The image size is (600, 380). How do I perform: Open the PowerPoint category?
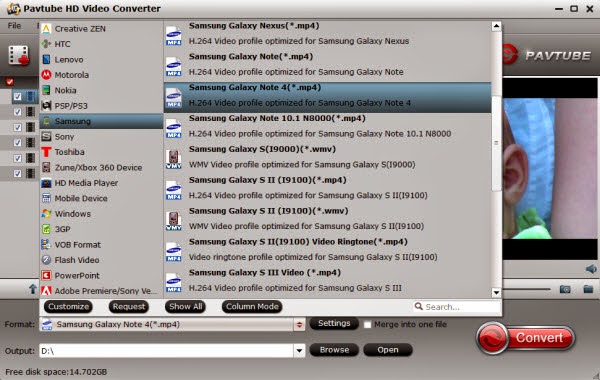point(101,276)
